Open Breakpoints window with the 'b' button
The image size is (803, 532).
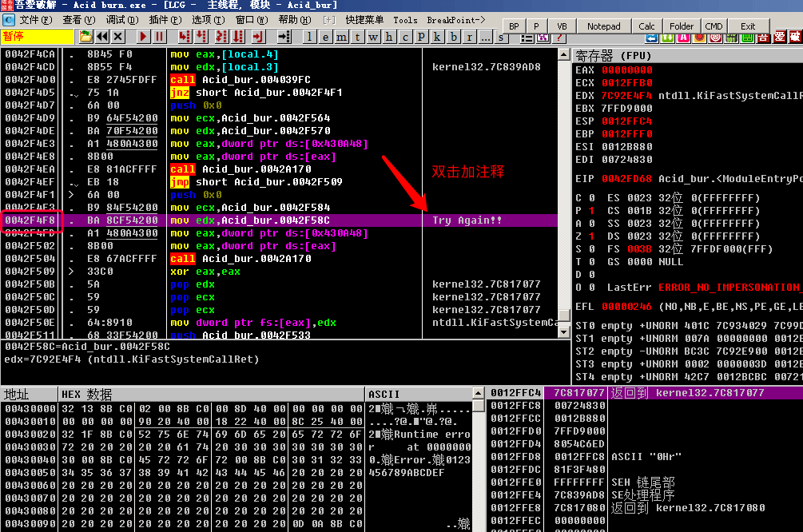(x=453, y=37)
